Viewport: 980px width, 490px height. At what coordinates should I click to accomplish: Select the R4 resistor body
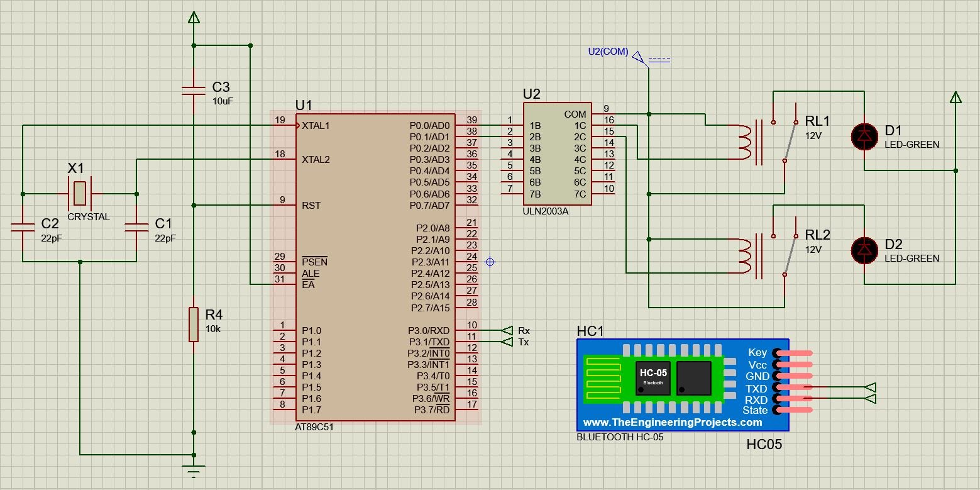pyautogui.click(x=194, y=325)
